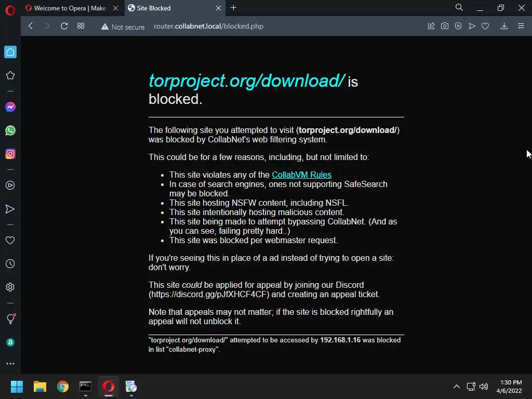Open Facebook Messenger in sidebar

click(x=10, y=107)
